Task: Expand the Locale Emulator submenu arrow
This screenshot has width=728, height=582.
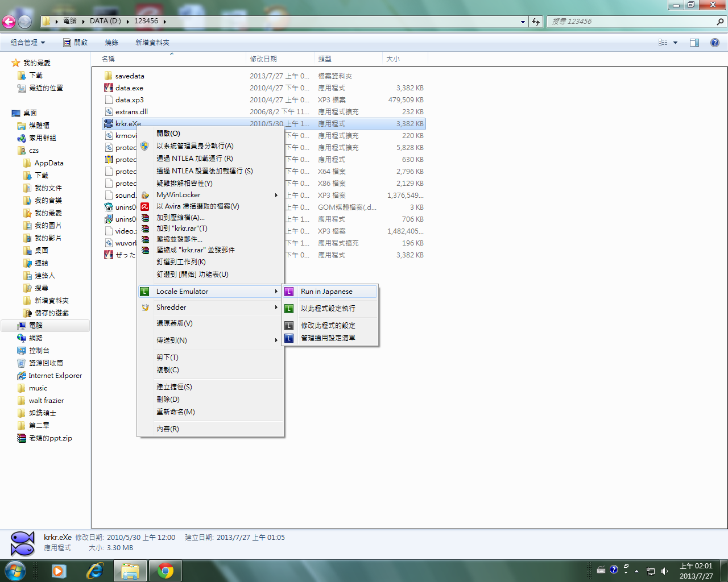Action: [276, 292]
